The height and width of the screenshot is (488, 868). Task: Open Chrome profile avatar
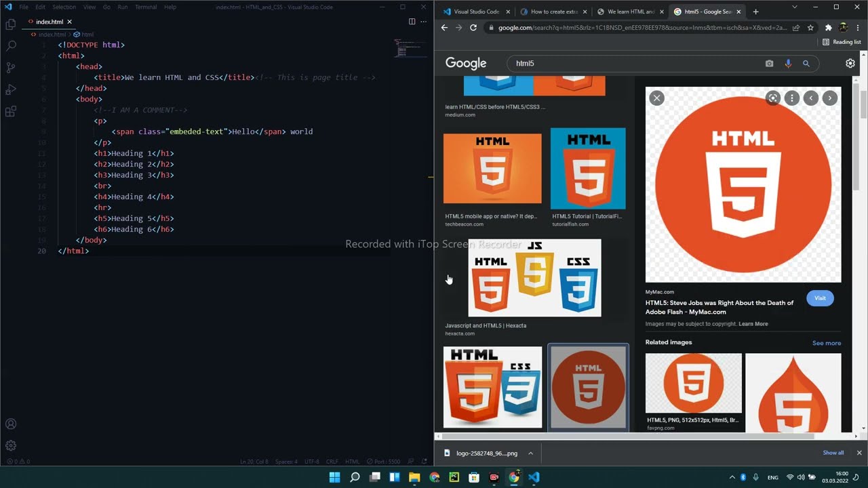[x=843, y=28]
